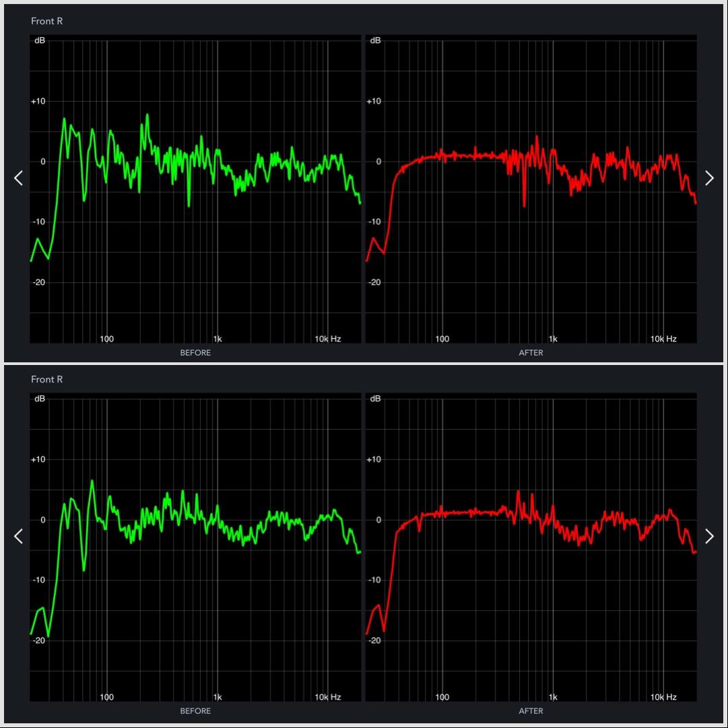Viewport: 728px width, 728px height.
Task: Click the bottom panel 'BEFORE' label
Action: pos(195,710)
